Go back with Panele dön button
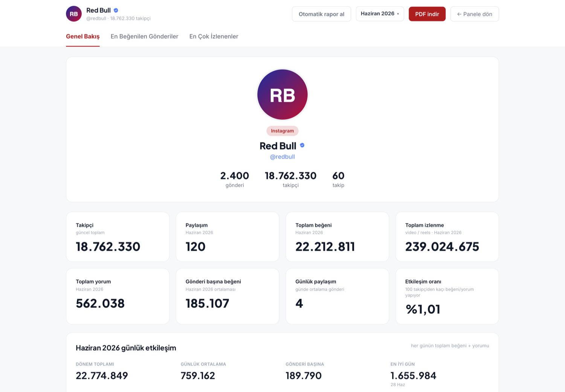This screenshot has height=392, width=565. [x=475, y=14]
